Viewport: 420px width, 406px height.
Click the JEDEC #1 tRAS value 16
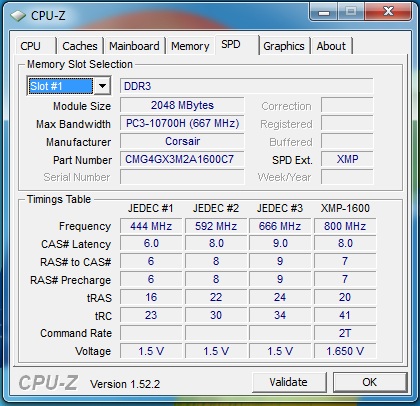151,297
